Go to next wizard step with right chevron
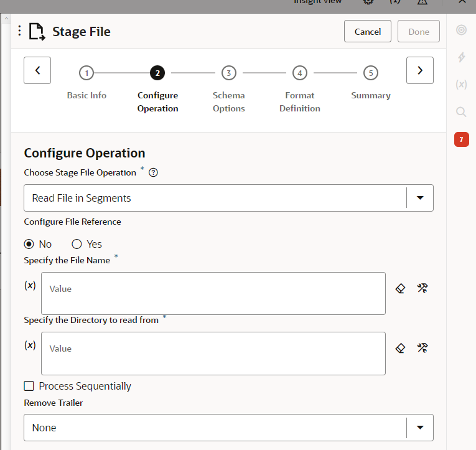The height and width of the screenshot is (450, 476). click(420, 70)
